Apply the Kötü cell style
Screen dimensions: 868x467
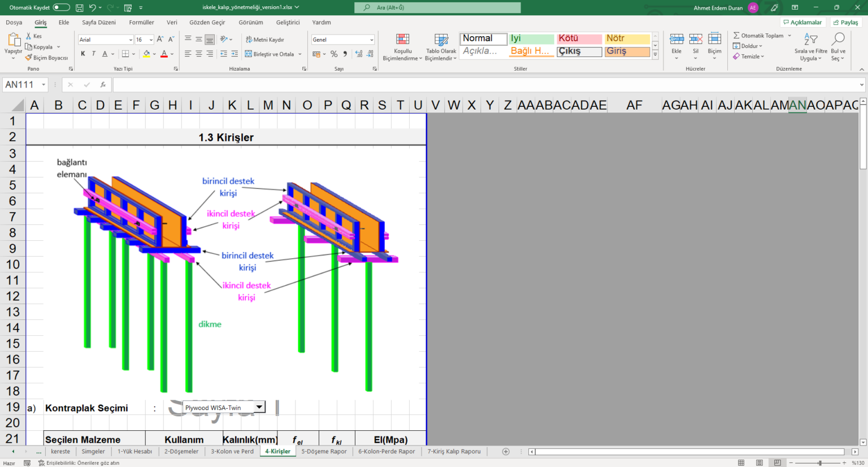(x=579, y=38)
